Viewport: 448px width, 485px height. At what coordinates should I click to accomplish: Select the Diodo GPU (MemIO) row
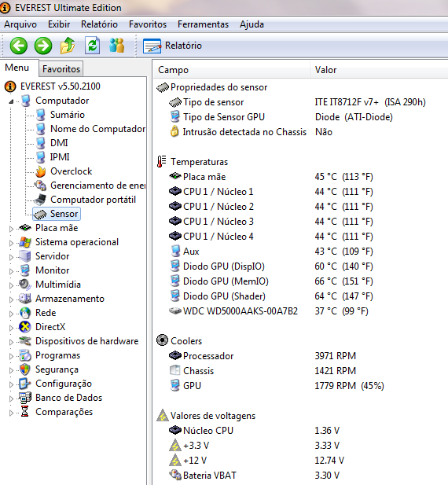(x=271, y=281)
